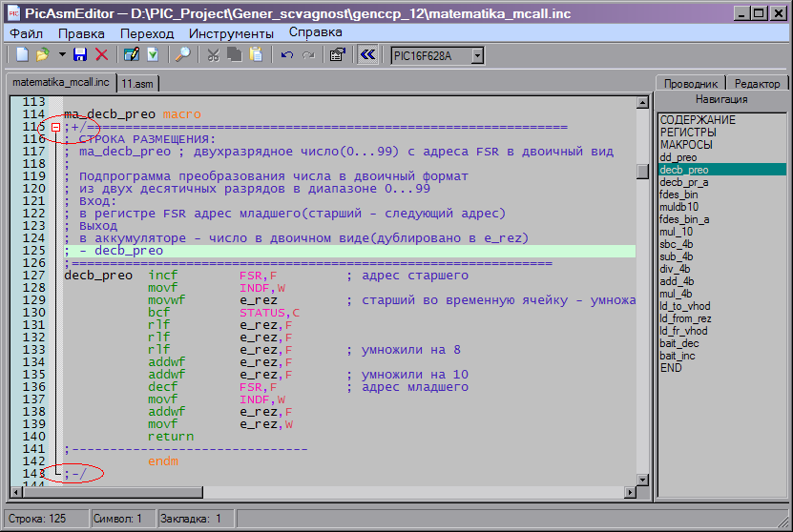Select dd_preo in navigation list

pos(721,157)
